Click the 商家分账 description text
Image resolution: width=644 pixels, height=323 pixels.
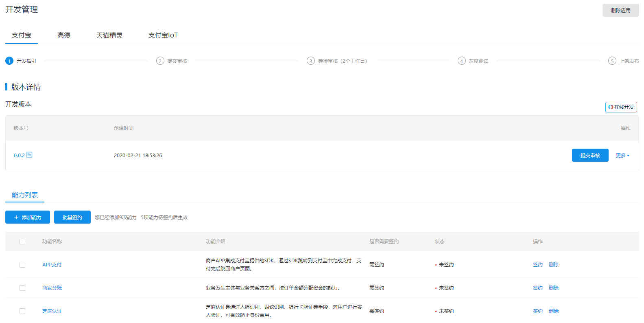273,288
